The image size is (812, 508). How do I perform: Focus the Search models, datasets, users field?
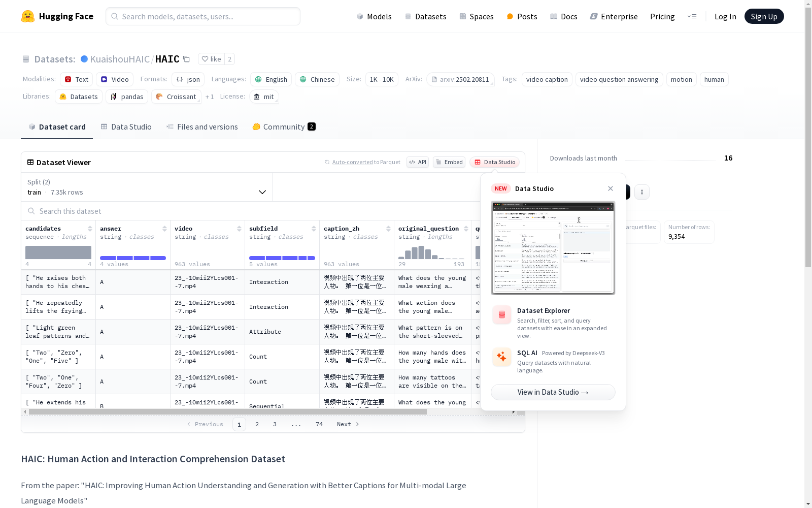tap(203, 16)
